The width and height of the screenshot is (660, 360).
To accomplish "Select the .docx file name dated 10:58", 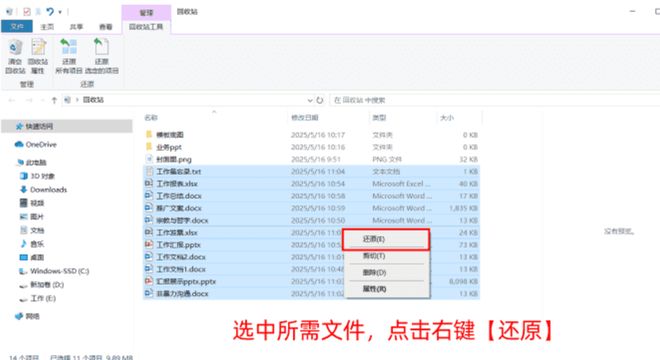I will tap(179, 196).
